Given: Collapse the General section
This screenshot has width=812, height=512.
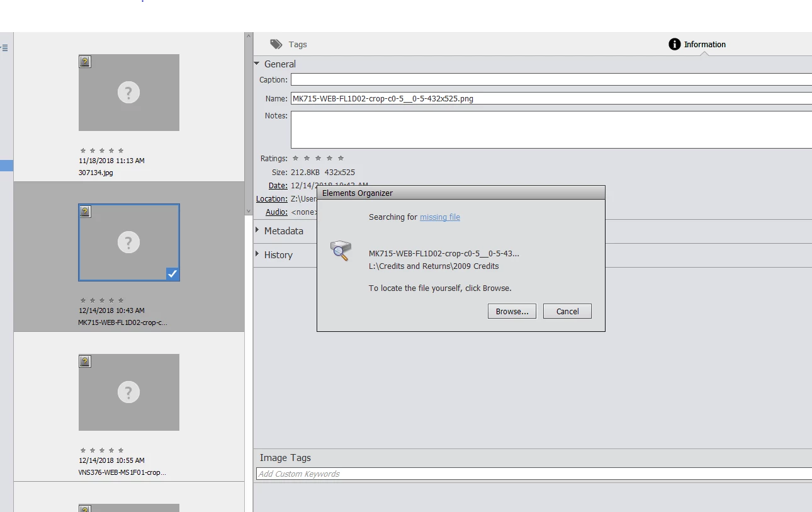Looking at the screenshot, I should point(257,64).
